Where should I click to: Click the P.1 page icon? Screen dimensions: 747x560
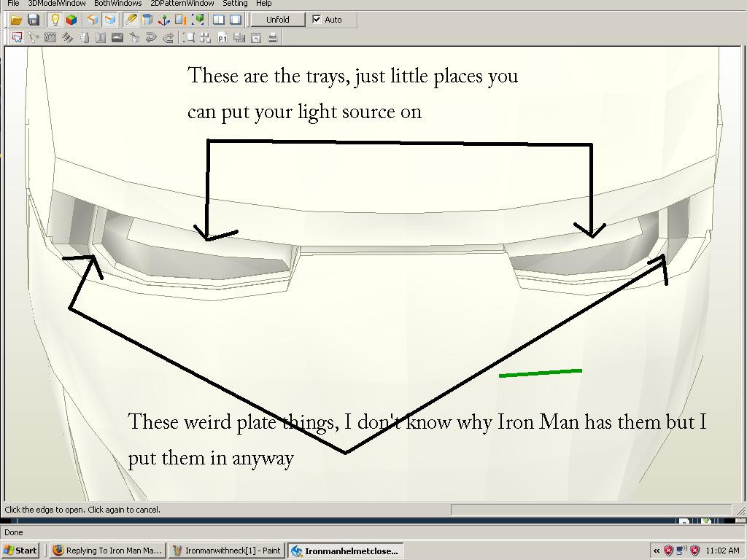(222, 37)
